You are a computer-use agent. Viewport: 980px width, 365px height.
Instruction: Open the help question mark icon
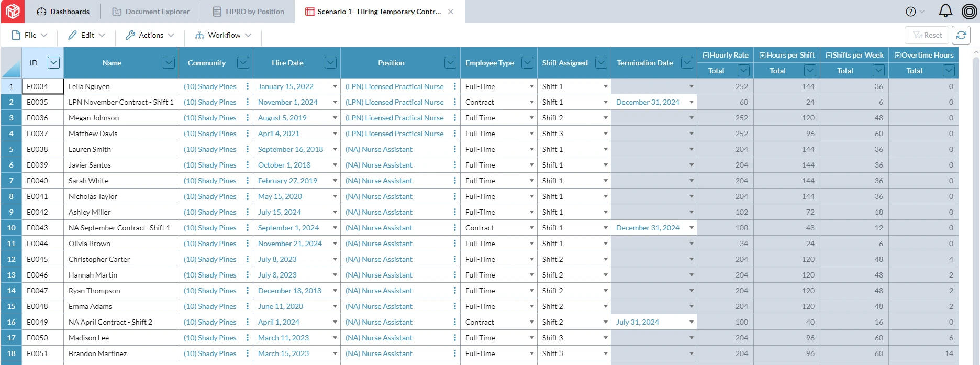pyautogui.click(x=911, y=12)
